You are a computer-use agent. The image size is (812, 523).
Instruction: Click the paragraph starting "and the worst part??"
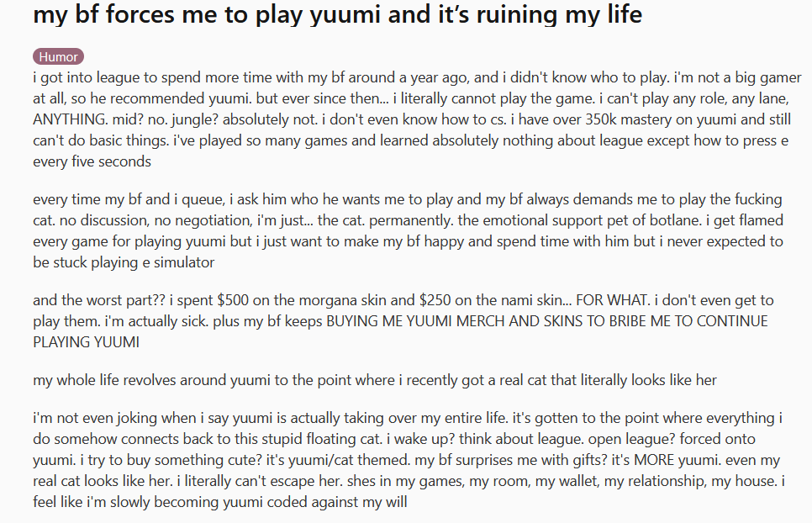pyautogui.click(x=403, y=321)
